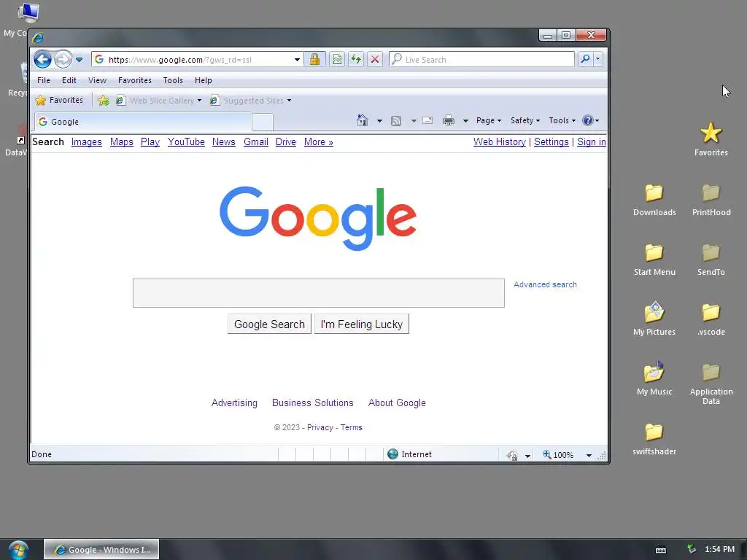Select the PrintHood desktop folder
The image size is (747, 560).
[711, 200]
